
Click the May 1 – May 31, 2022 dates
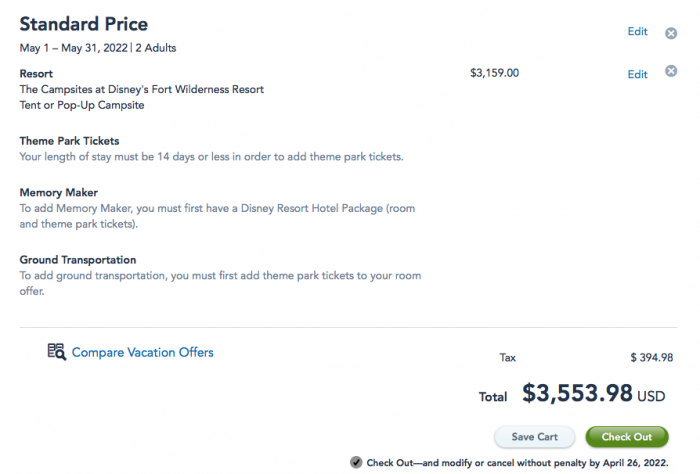tap(74, 48)
